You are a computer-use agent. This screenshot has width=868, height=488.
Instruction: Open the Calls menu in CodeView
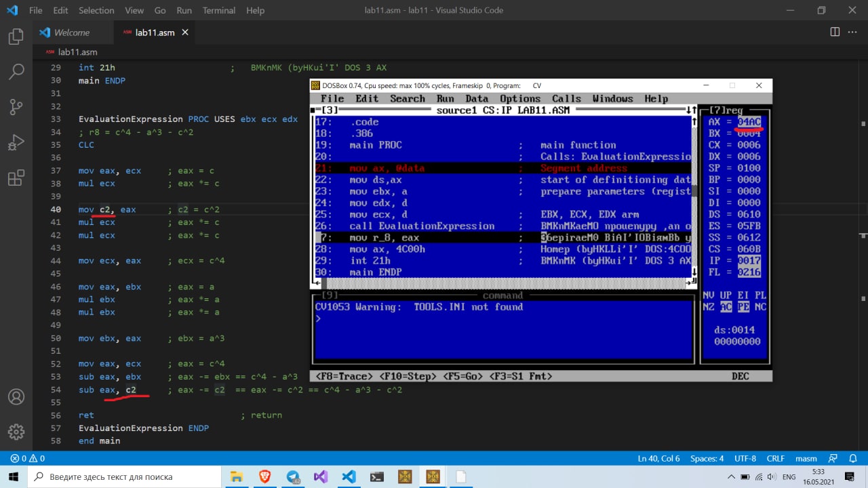coord(566,99)
